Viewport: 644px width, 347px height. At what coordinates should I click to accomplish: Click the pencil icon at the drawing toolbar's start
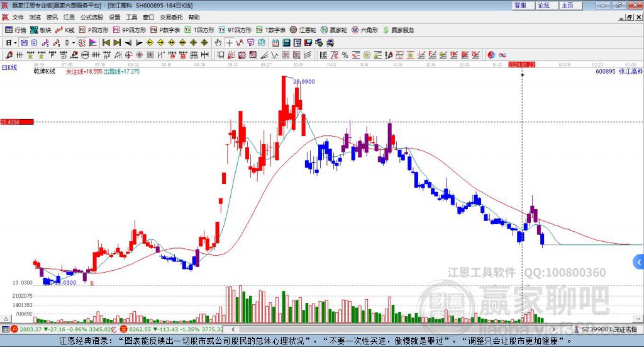(x=9, y=55)
